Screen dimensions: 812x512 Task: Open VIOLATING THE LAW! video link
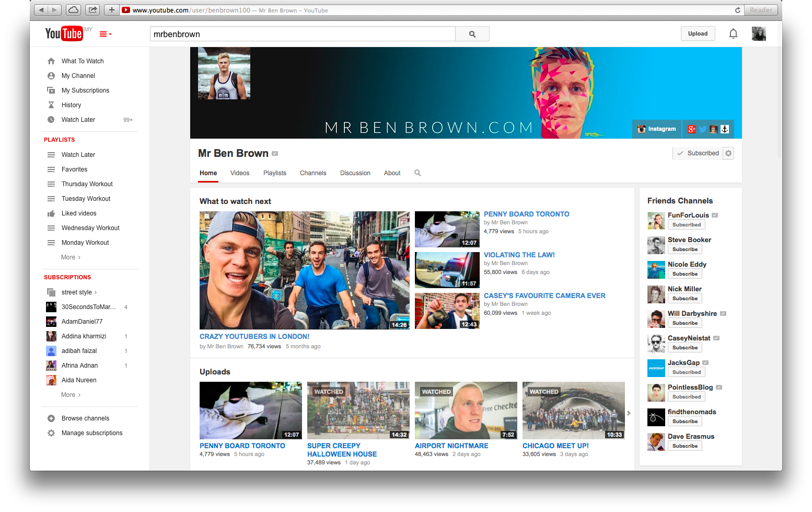click(519, 255)
